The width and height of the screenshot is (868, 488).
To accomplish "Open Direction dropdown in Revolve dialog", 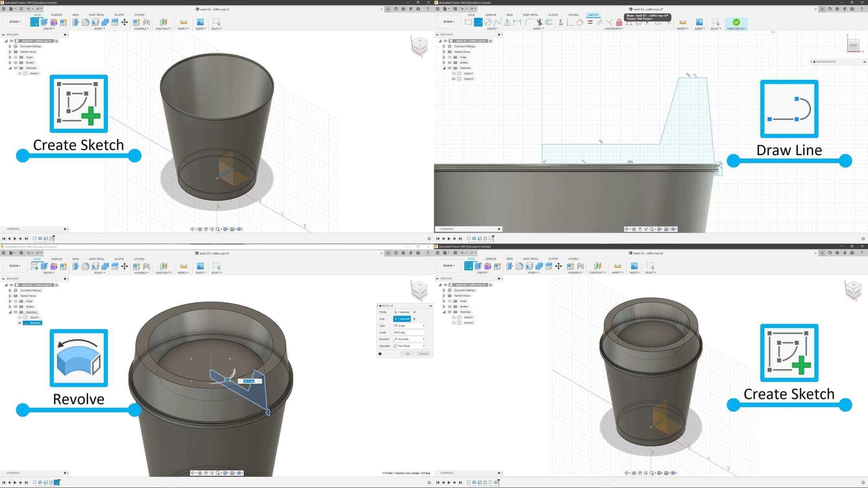I will (409, 339).
